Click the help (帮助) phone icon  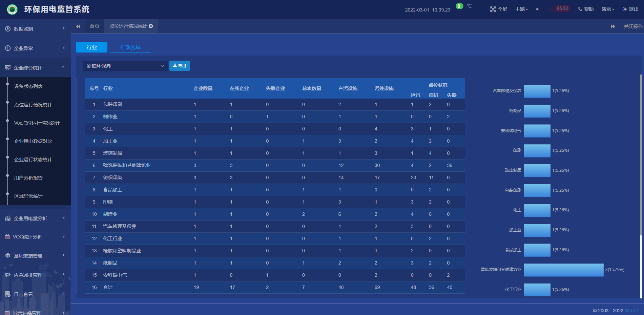pyautogui.click(x=580, y=9)
